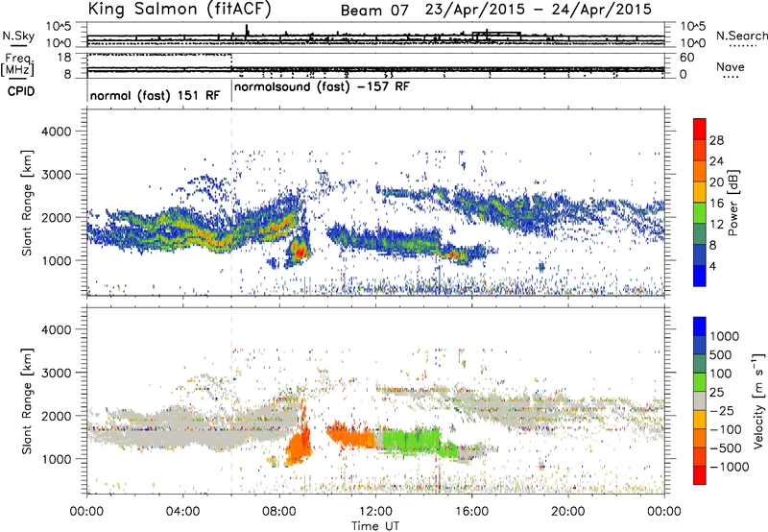Click the '12:00' time tick label
The height and width of the screenshot is (532, 768).
(x=375, y=512)
